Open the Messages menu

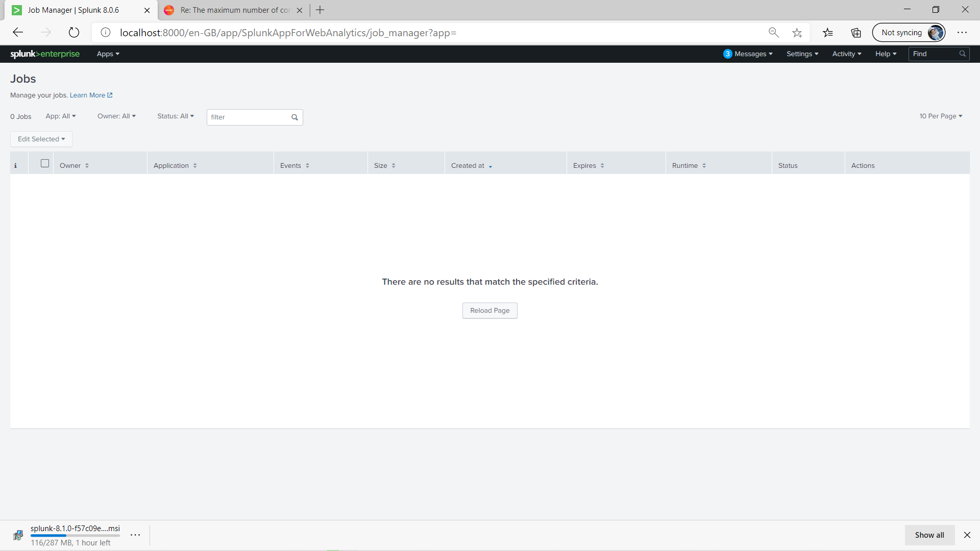tap(748, 54)
